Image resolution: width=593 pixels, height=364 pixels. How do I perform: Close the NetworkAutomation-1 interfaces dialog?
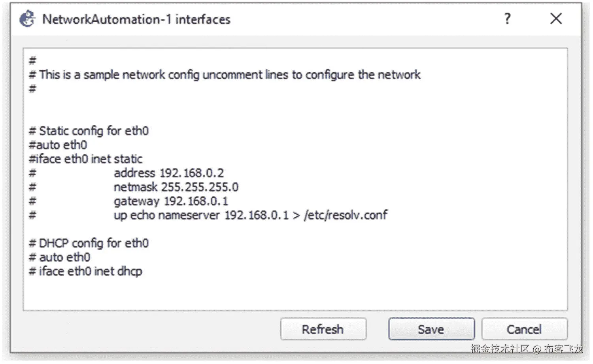click(x=556, y=19)
